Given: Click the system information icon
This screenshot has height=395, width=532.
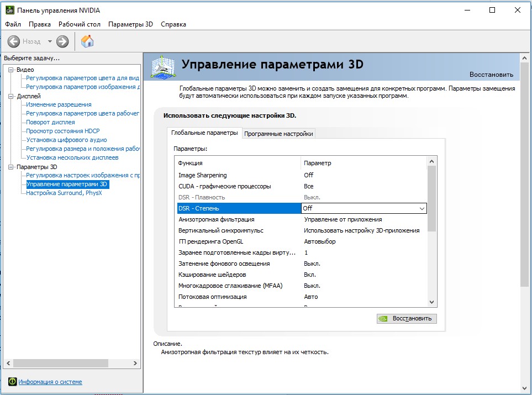Looking at the screenshot, I should point(12,381).
